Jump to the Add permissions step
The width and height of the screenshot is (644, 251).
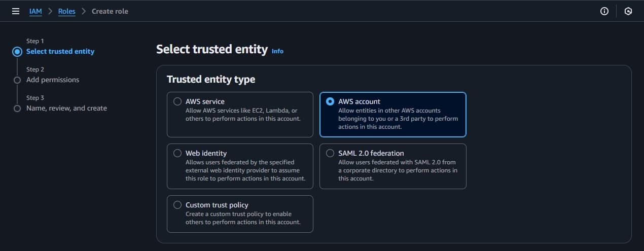click(x=53, y=80)
